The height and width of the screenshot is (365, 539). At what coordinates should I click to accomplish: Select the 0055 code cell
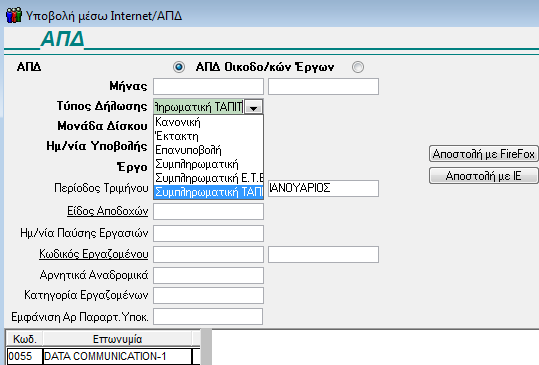tap(24, 356)
